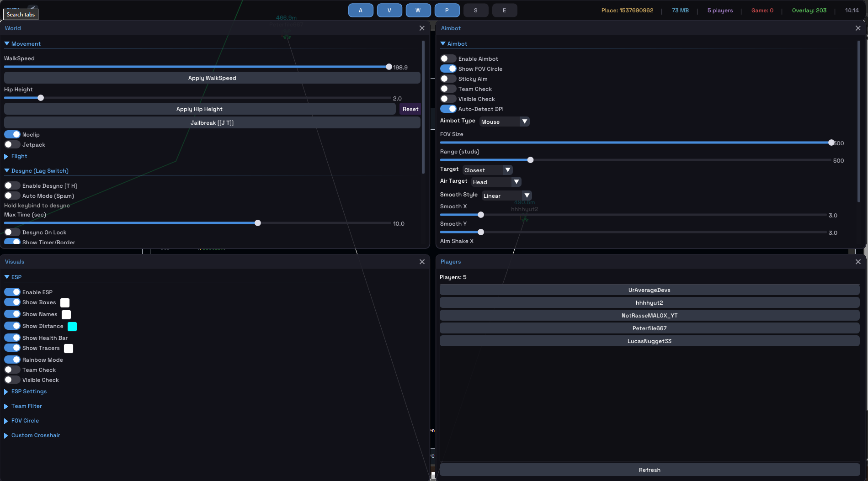Toggle the W tab button in the top bar
Viewport: 868px width, 481px height.
[418, 11]
